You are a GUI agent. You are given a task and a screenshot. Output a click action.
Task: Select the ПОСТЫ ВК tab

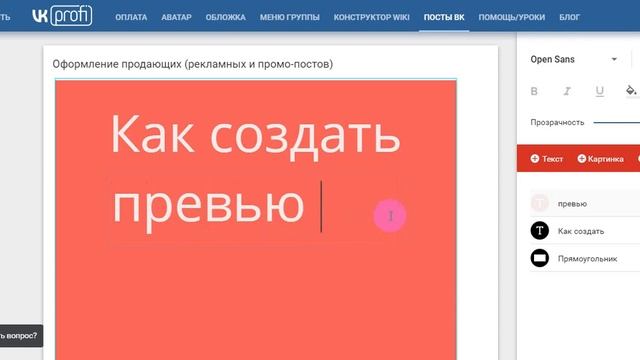point(444,17)
